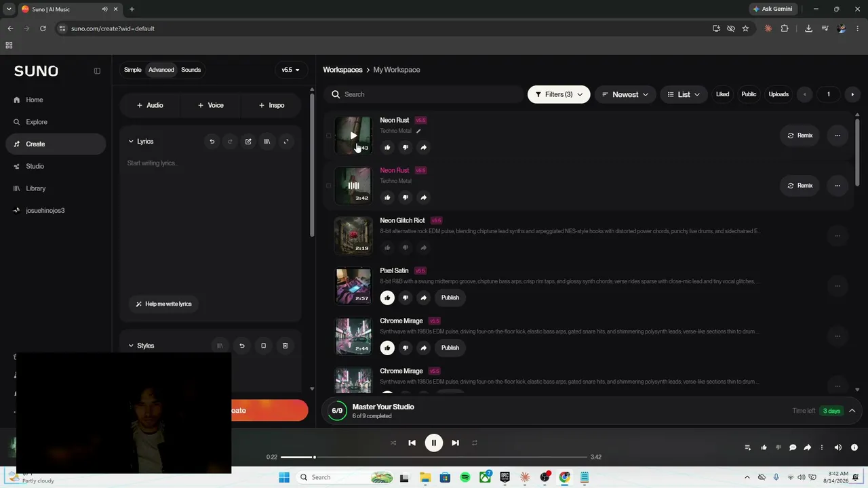Remix the first Neon Rust song

point(800,136)
